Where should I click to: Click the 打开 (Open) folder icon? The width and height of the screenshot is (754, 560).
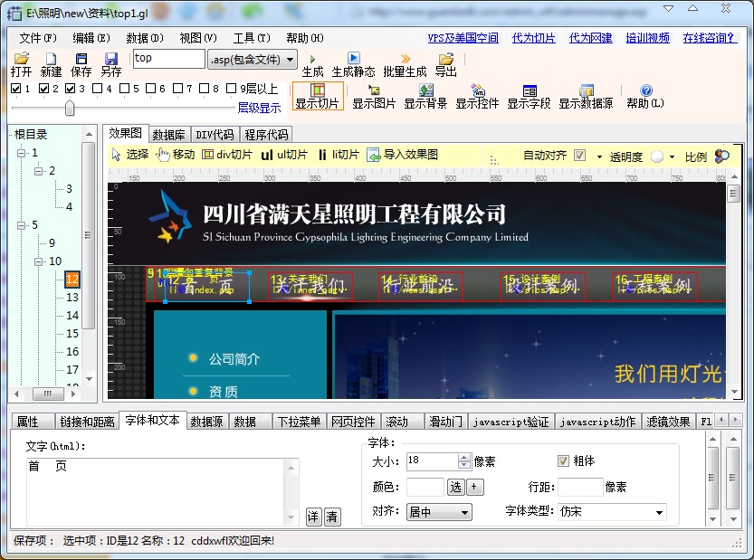[x=21, y=59]
